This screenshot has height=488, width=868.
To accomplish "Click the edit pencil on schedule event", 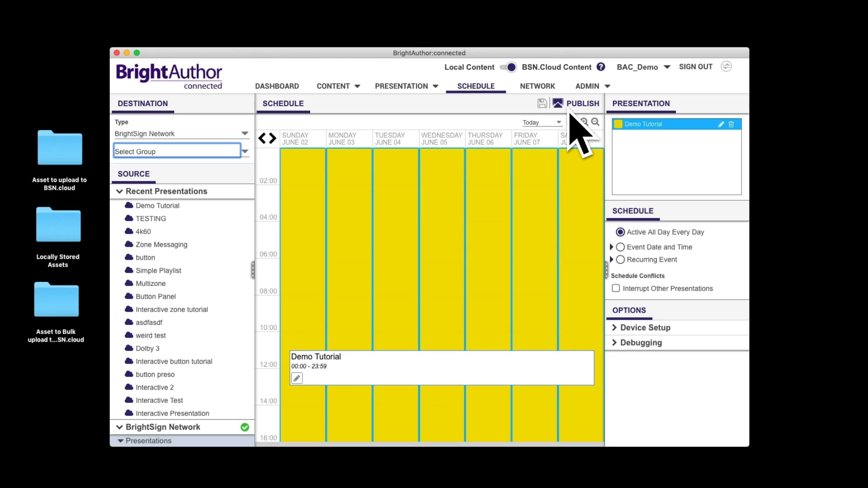I will [x=297, y=378].
